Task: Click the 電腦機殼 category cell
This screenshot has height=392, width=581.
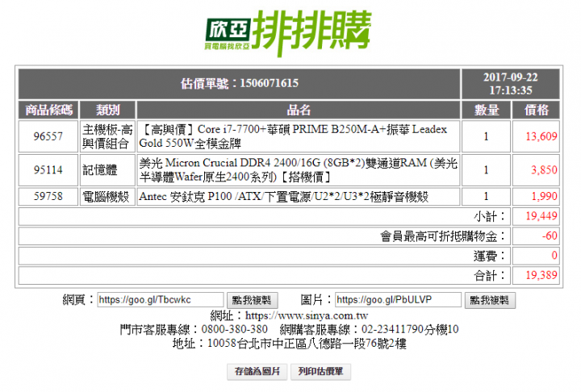Action: (108, 196)
